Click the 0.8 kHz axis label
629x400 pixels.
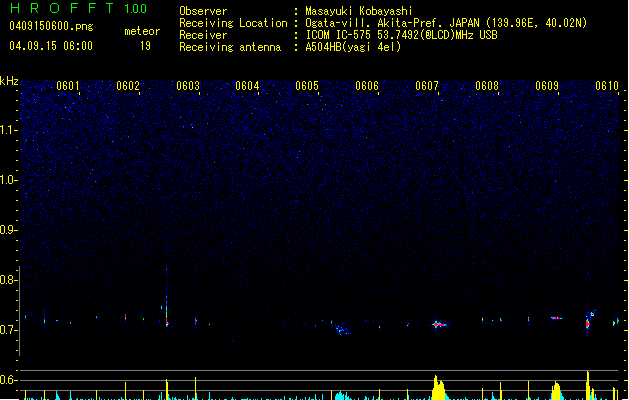point(8,280)
